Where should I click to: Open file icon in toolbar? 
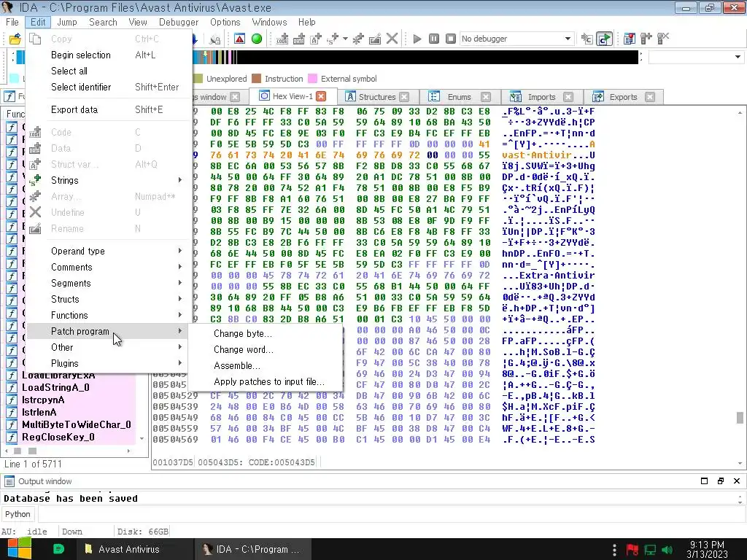point(15,39)
